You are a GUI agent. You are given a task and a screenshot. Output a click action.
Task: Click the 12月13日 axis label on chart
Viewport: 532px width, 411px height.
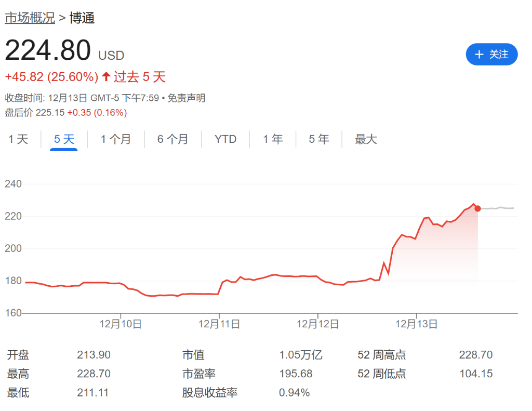click(x=416, y=323)
